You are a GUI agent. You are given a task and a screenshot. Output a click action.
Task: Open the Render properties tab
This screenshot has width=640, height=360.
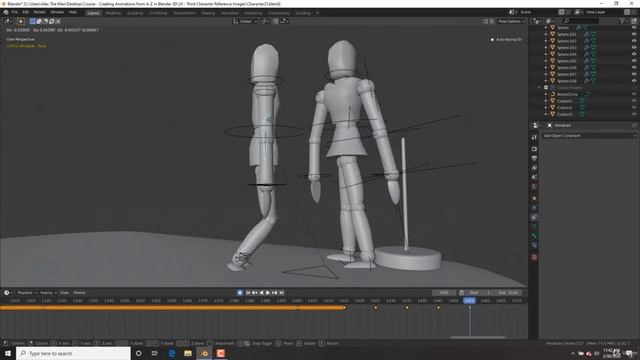pyautogui.click(x=534, y=149)
